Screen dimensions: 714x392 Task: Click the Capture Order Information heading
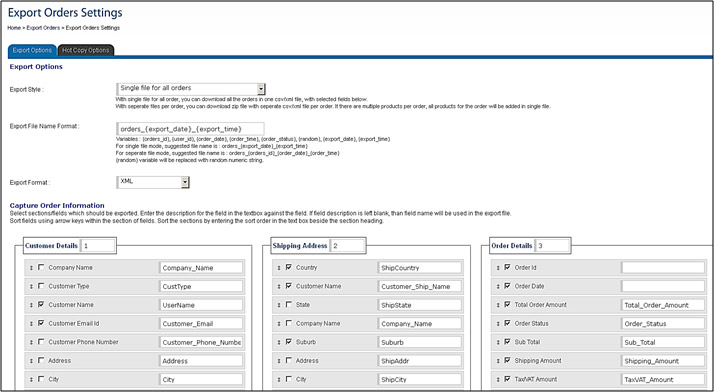[x=57, y=205]
